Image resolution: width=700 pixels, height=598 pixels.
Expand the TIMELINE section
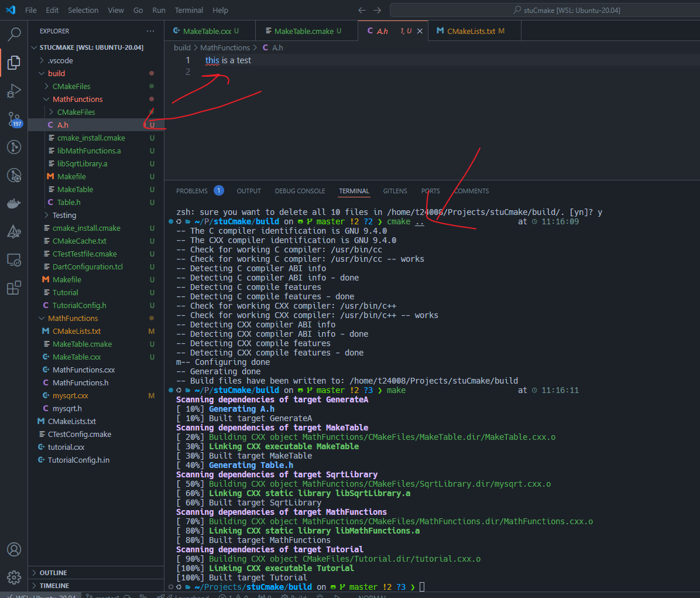point(54,586)
